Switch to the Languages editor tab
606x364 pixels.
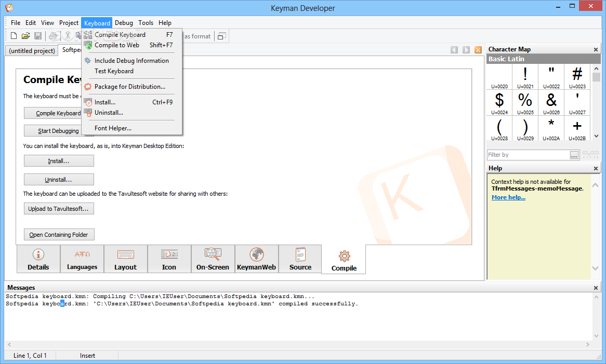click(x=82, y=259)
